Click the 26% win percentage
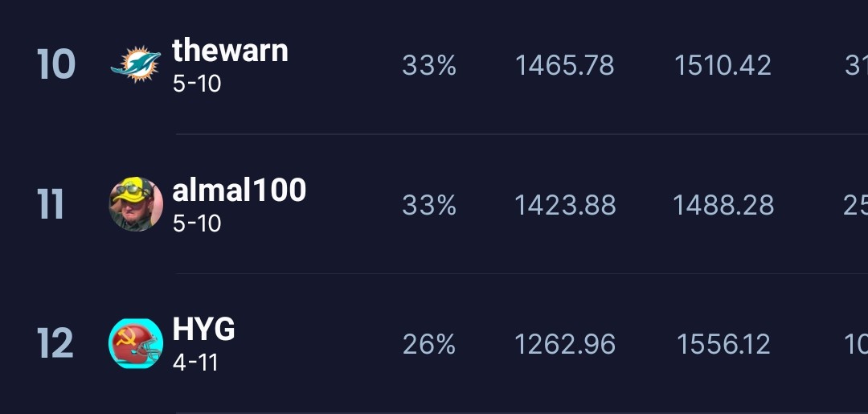 click(429, 345)
